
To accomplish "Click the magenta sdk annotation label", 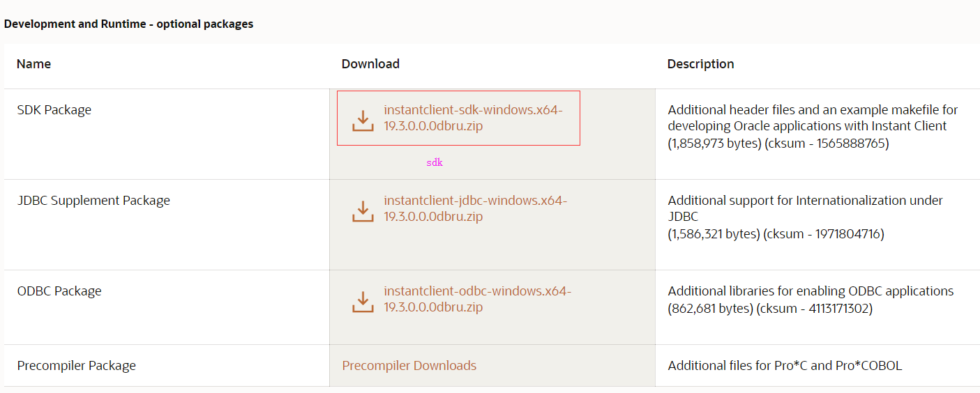I will pos(435,162).
